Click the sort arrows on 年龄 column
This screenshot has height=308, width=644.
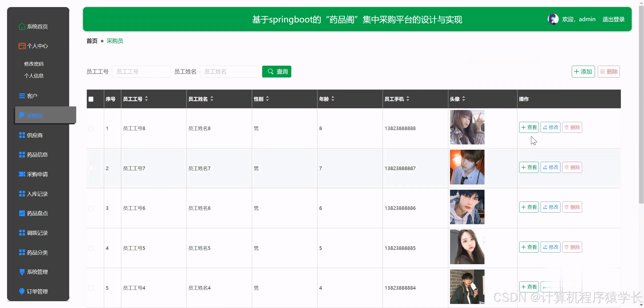333,99
